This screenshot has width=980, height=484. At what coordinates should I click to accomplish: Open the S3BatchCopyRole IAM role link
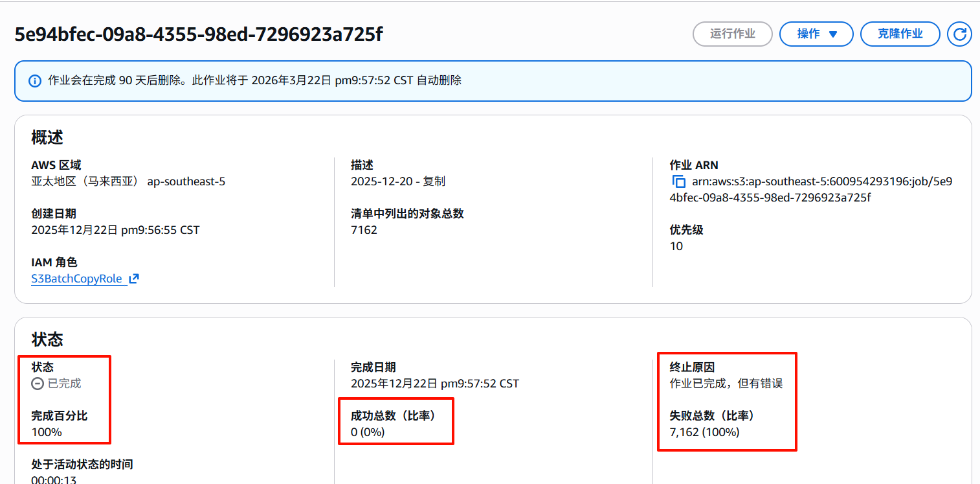(77, 279)
